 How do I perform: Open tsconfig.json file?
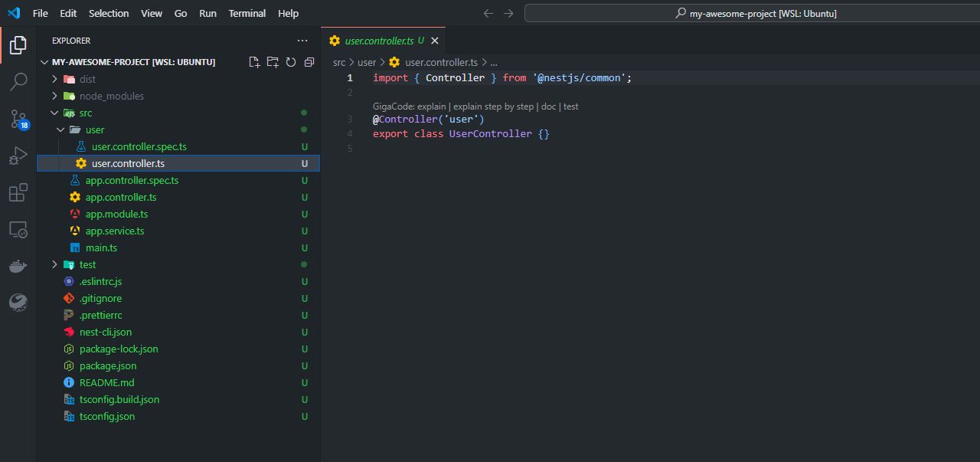(178, 416)
